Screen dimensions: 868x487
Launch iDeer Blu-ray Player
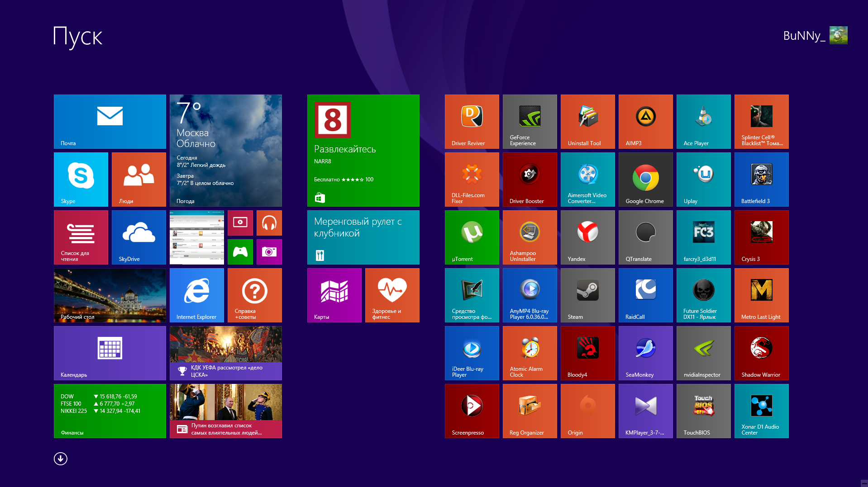[x=472, y=353]
